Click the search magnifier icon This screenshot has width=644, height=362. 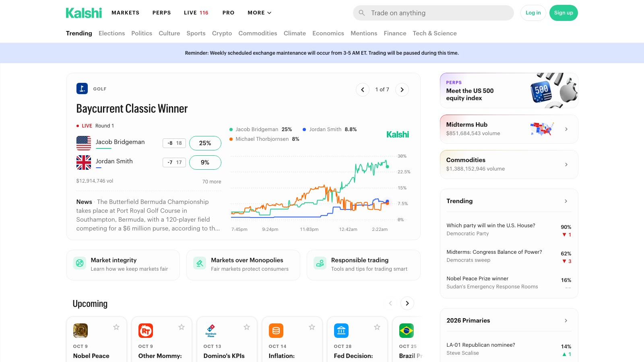click(362, 13)
